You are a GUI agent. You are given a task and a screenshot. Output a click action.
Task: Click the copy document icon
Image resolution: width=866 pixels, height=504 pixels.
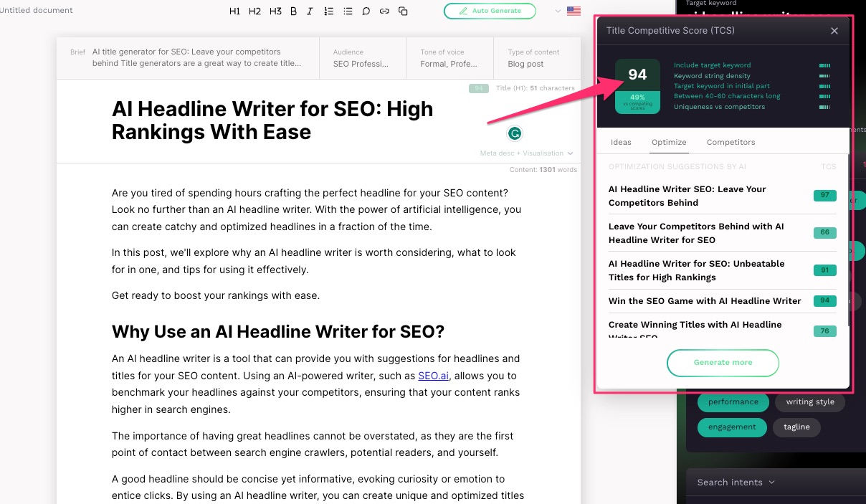tap(403, 11)
